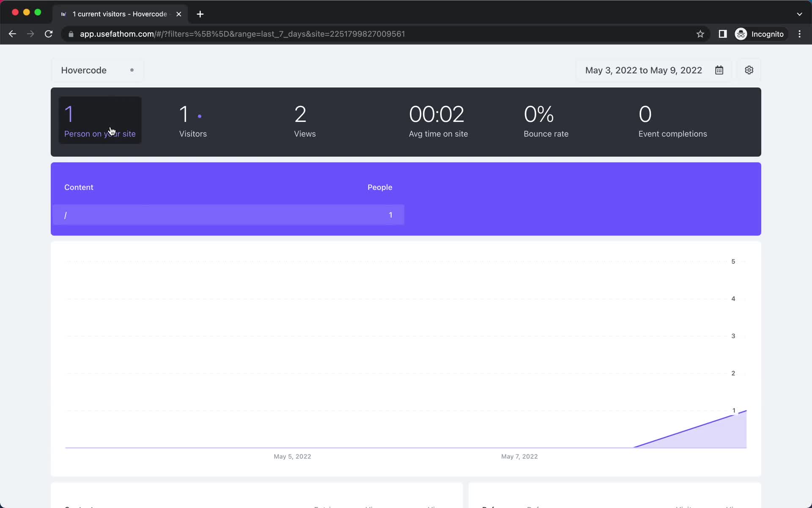Click the Views stat
The image size is (812, 508).
pyautogui.click(x=305, y=121)
